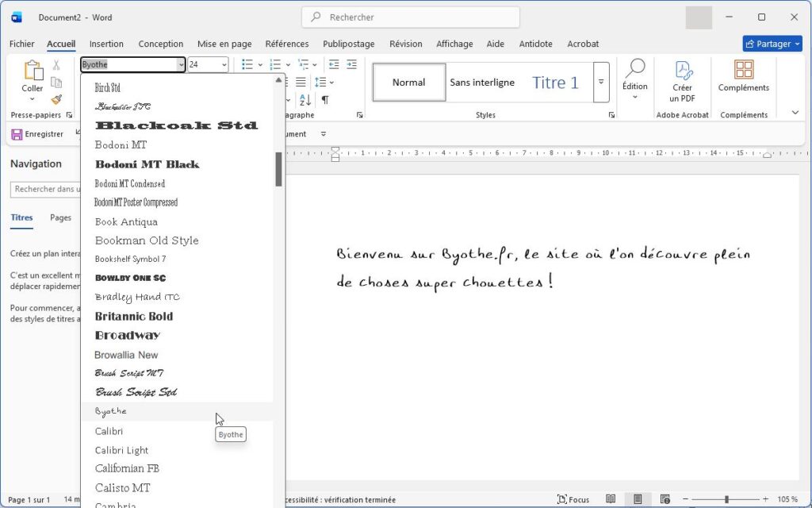This screenshot has height=508, width=812.
Task: Click Navigation pane search field
Action: click(x=45, y=189)
